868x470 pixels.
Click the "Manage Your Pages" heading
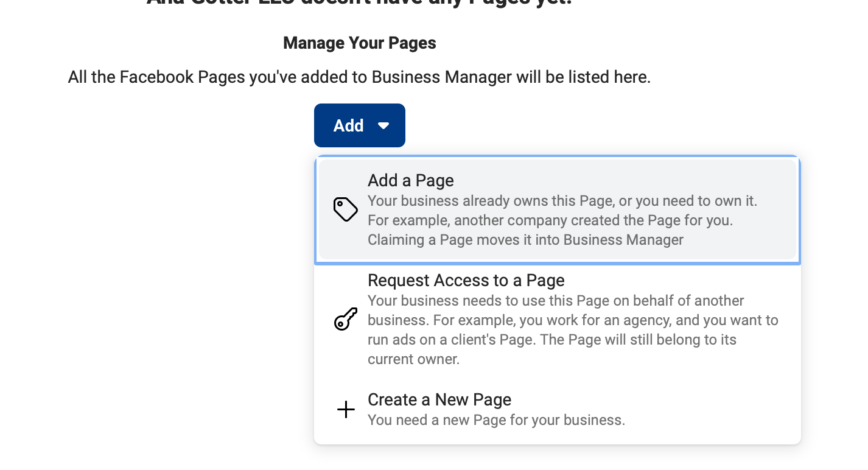coord(359,43)
